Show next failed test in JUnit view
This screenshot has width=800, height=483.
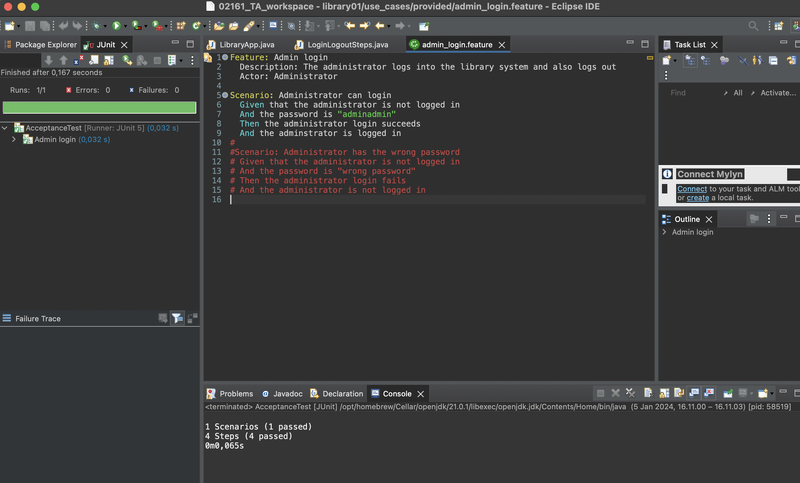click(x=48, y=60)
